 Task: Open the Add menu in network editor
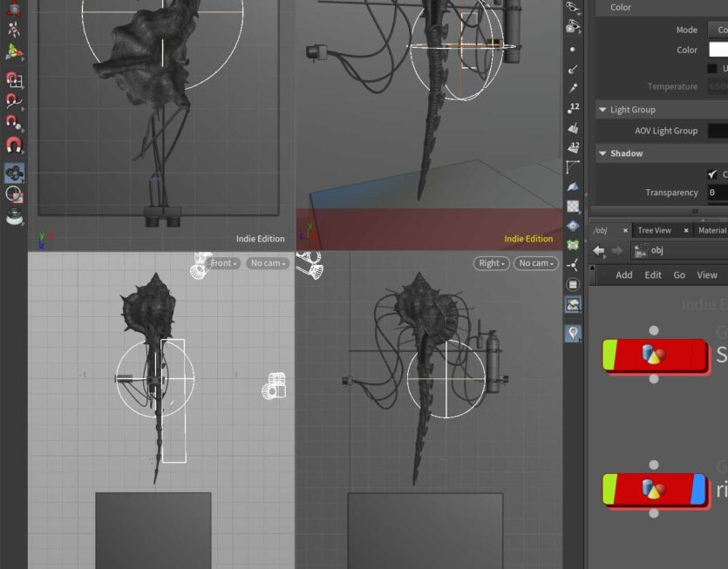point(623,274)
